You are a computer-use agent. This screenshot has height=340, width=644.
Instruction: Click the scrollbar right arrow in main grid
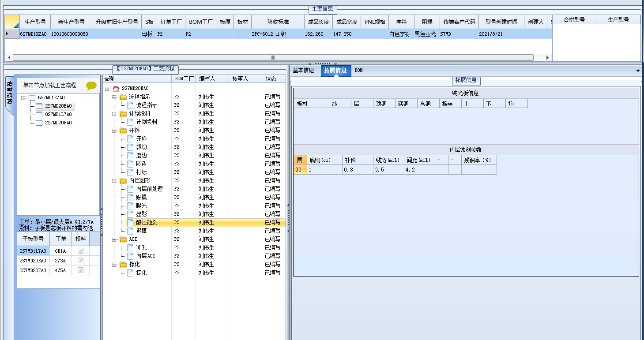coord(548,57)
